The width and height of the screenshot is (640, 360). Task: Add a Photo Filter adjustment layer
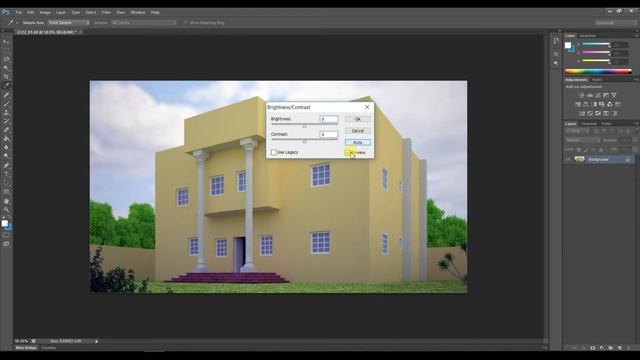point(602,104)
